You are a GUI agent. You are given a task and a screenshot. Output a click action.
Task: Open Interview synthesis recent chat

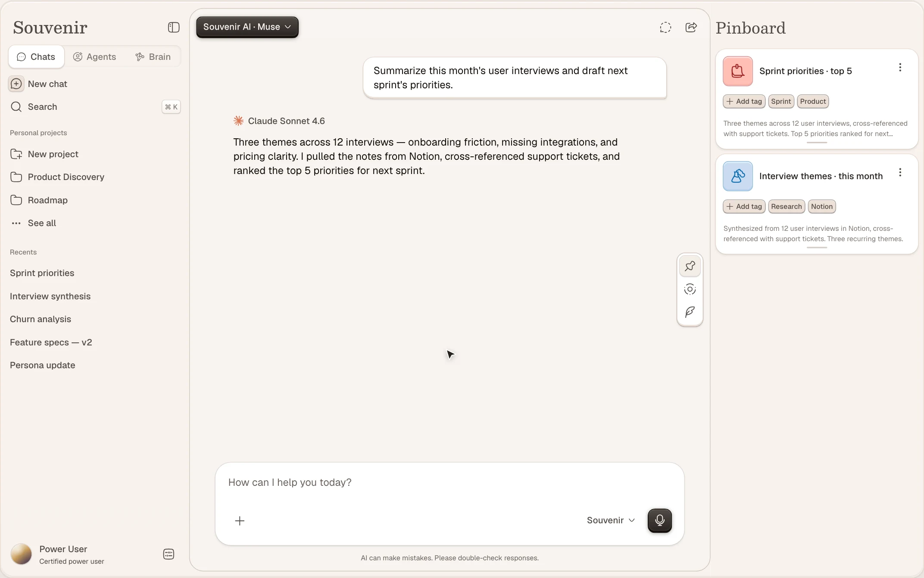(x=50, y=296)
